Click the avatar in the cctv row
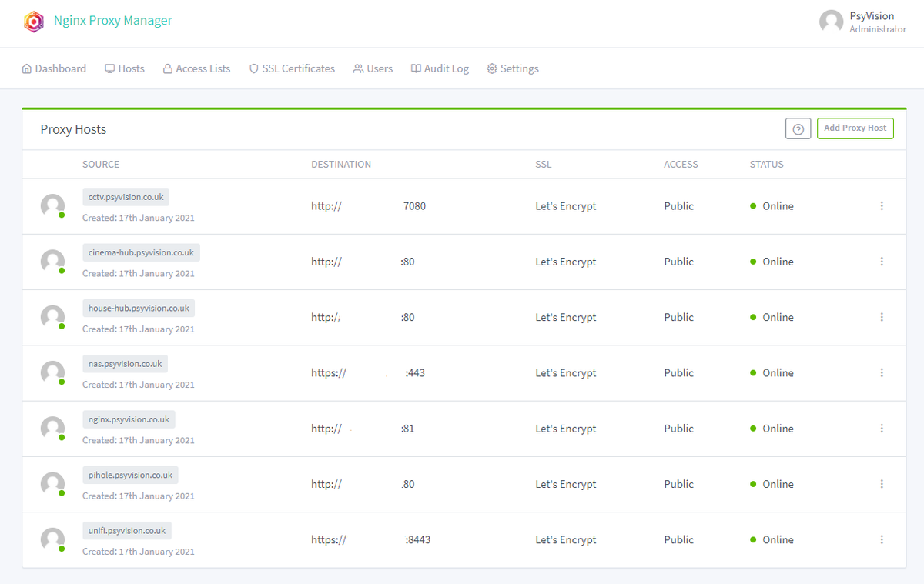The image size is (924, 584). tap(52, 206)
